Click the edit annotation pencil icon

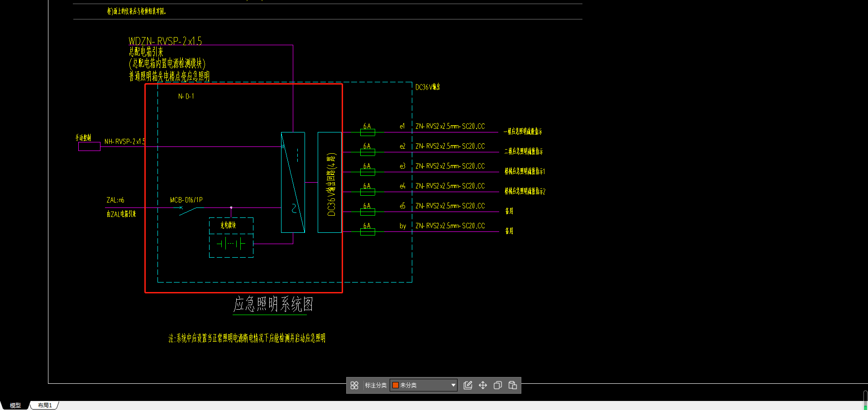[x=468, y=385]
